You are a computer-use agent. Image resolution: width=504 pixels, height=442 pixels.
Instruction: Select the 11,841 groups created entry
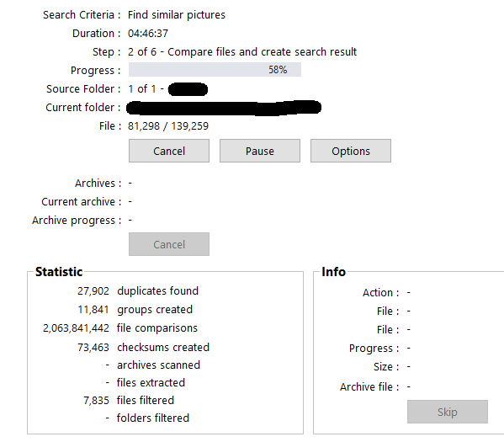[x=135, y=310]
